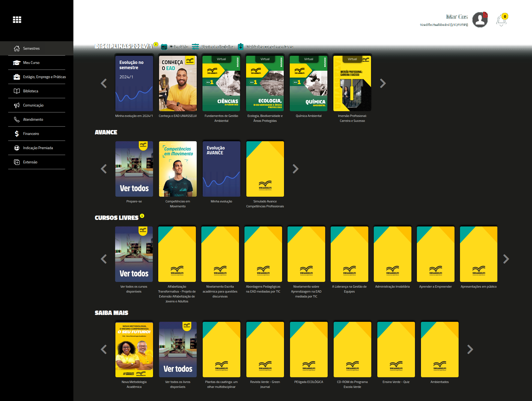
Task: Click the info icon beside Cursos Livres
Action: pos(142,216)
